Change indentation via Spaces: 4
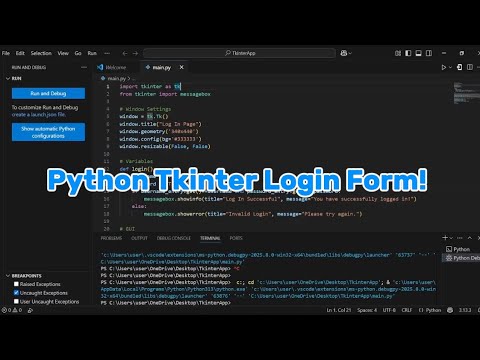Screen dimensions: 480x360 click(367, 310)
